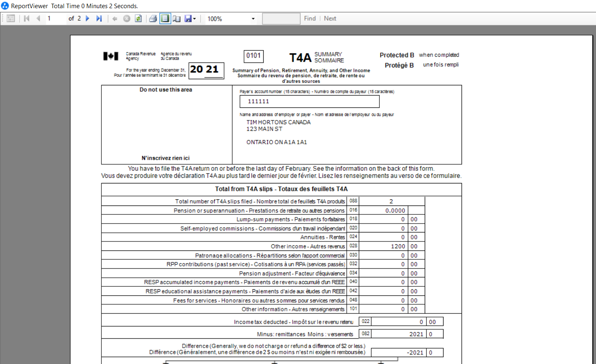The height and width of the screenshot is (364, 596).
Task: Click the search text field before Find
Action: coord(281,18)
